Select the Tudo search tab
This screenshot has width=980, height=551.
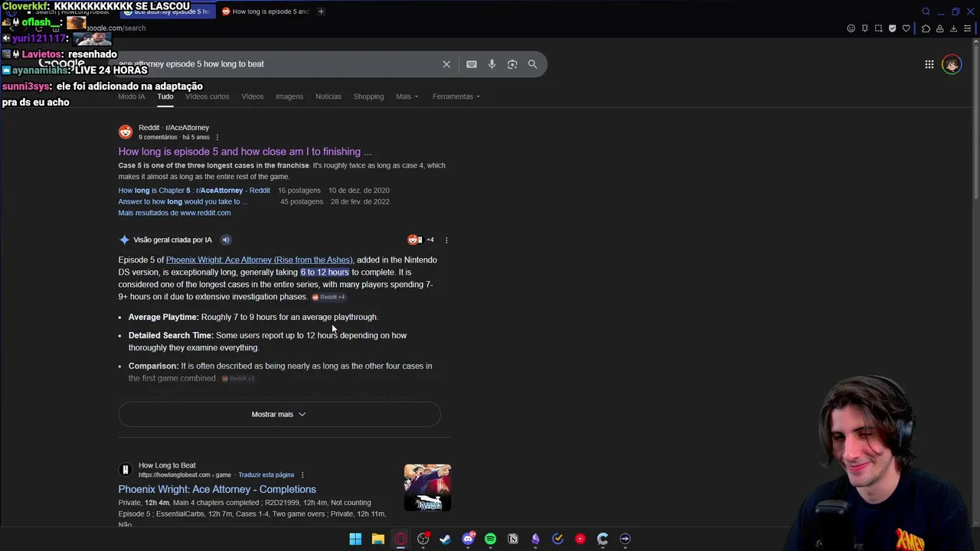[x=165, y=96]
